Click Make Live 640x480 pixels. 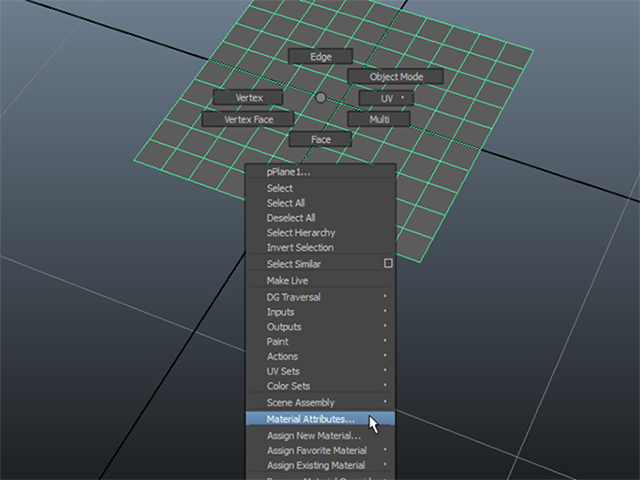[x=320, y=280]
